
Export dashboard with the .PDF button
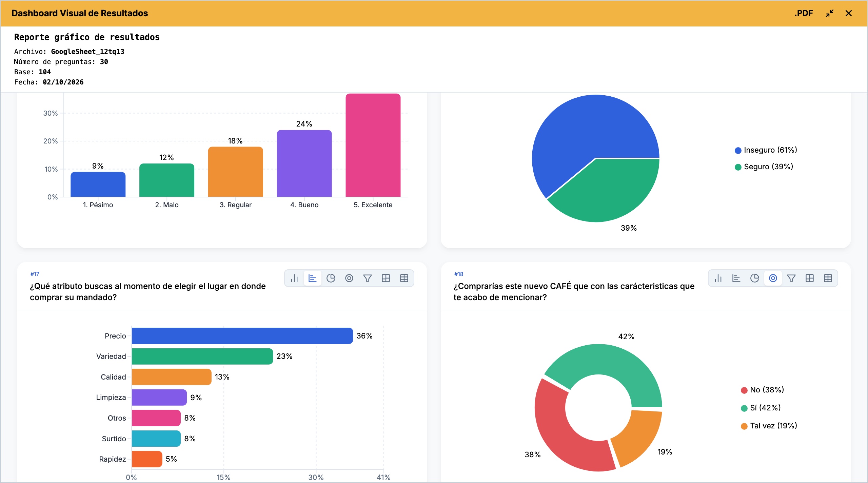[804, 13]
